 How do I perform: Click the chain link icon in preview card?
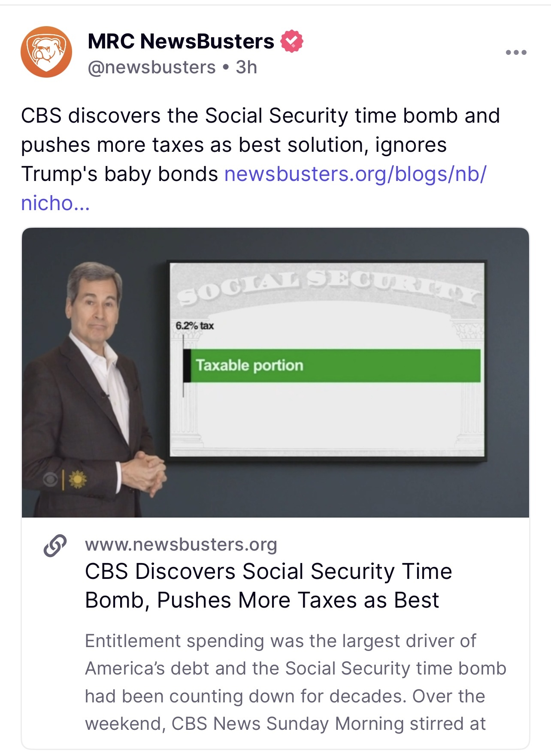pyautogui.click(x=55, y=545)
